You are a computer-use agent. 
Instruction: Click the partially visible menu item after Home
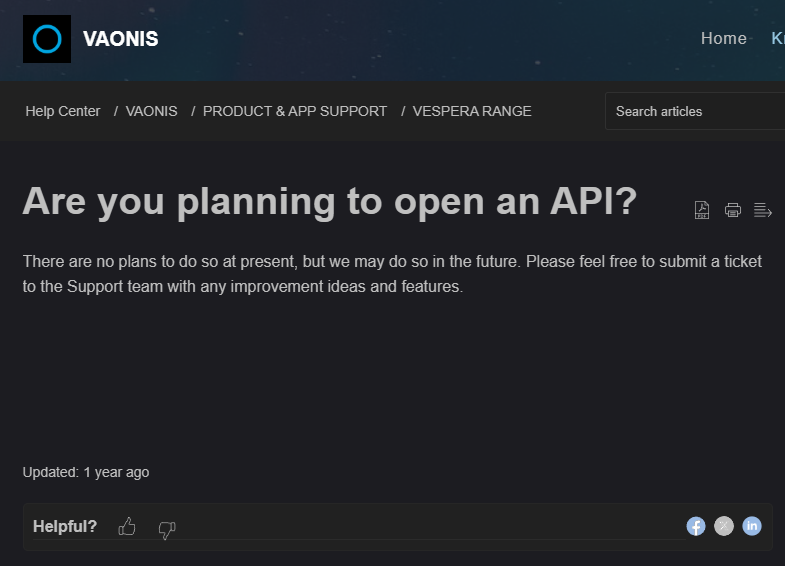click(x=778, y=39)
